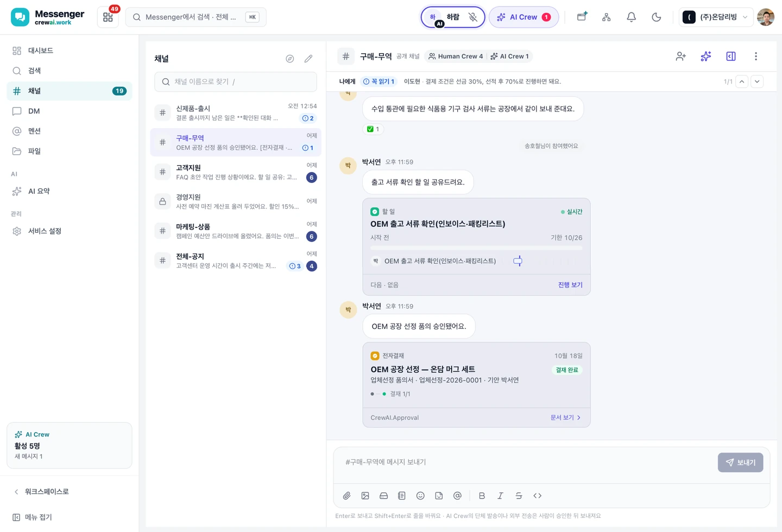This screenshot has width=782, height=532.
Task: Open user profile avatar
Action: point(766,17)
